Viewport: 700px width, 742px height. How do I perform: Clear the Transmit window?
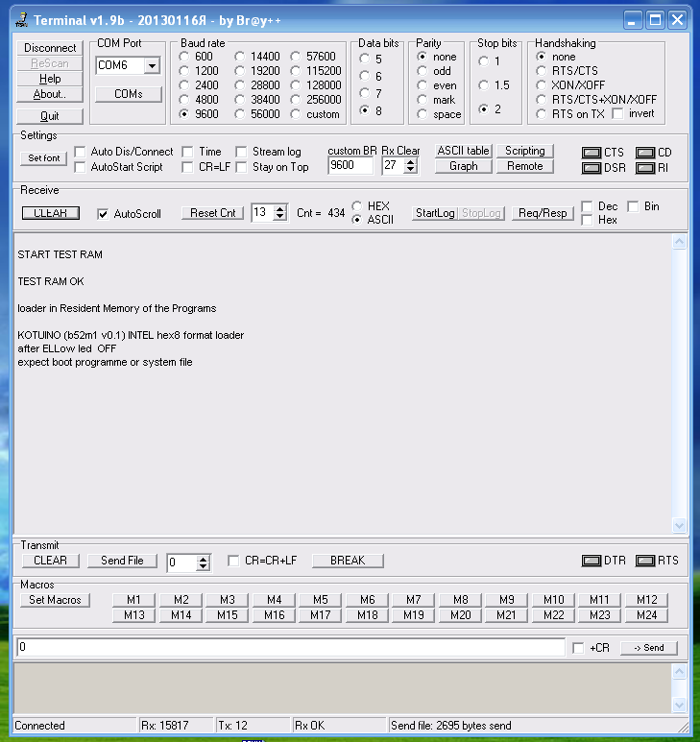(51, 561)
